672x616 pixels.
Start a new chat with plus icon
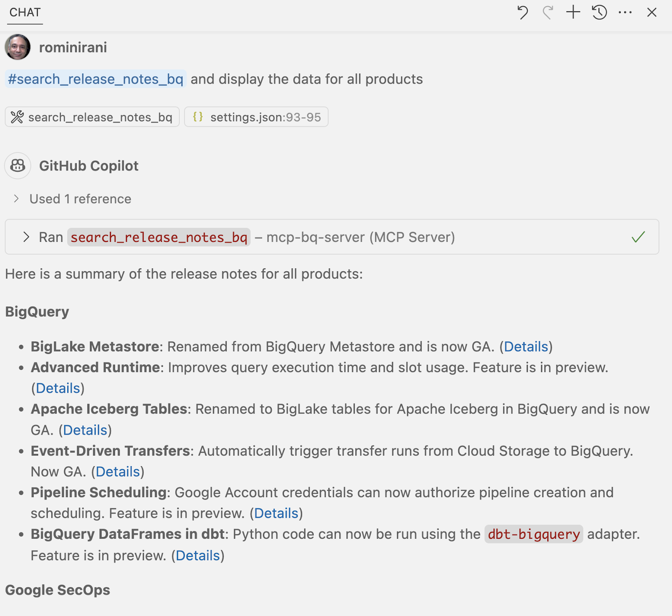click(573, 13)
